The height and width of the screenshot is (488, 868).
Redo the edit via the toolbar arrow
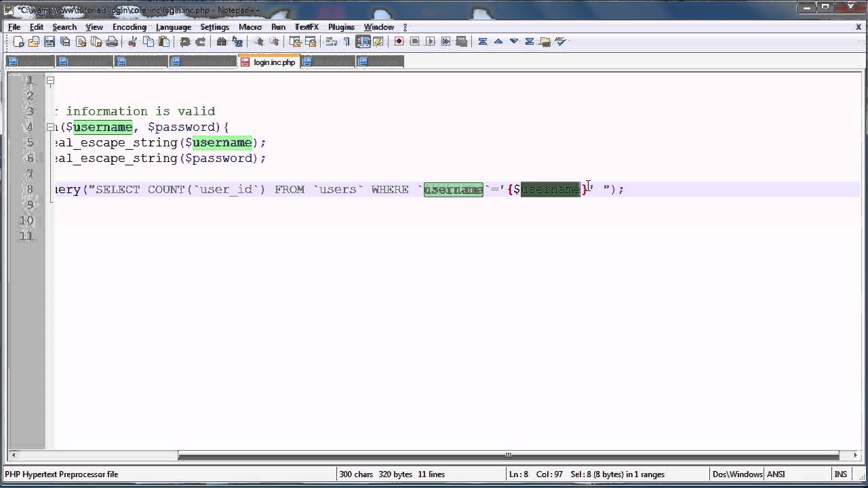click(x=201, y=41)
